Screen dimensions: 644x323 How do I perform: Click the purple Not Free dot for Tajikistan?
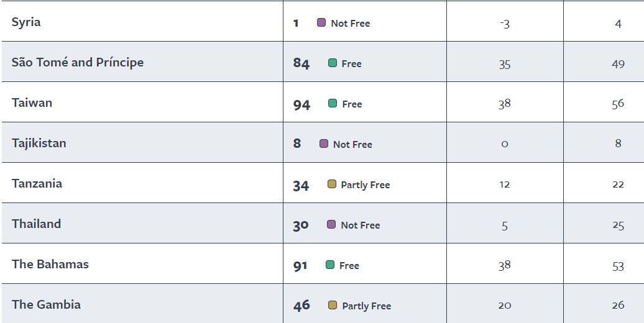coord(324,144)
